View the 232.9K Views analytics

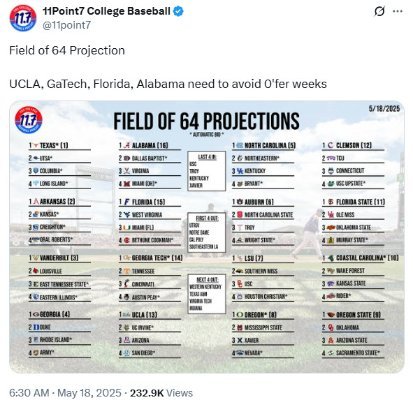[x=161, y=393]
